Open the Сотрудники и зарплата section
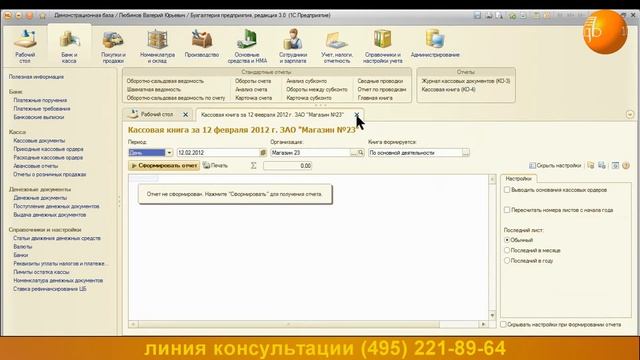This screenshot has width=640, height=360. pos(293,46)
